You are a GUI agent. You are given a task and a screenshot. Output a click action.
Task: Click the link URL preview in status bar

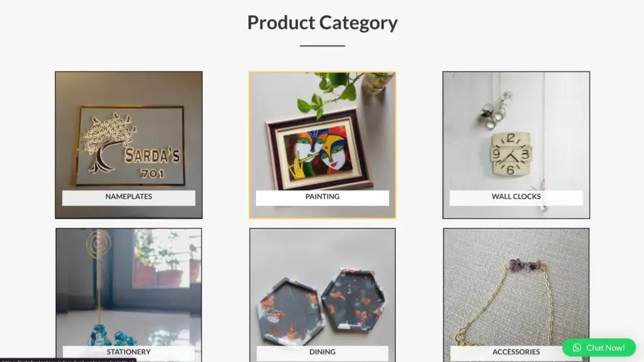click(x=68, y=360)
